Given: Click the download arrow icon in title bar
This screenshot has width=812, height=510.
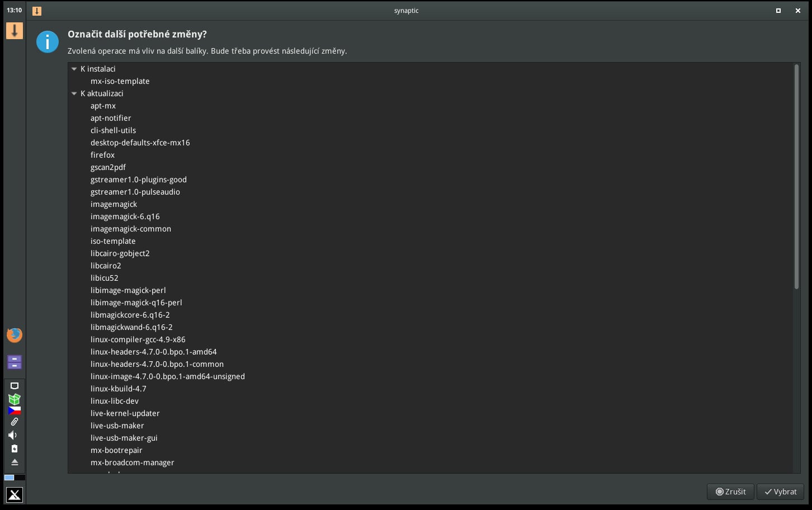Looking at the screenshot, I should [x=37, y=11].
